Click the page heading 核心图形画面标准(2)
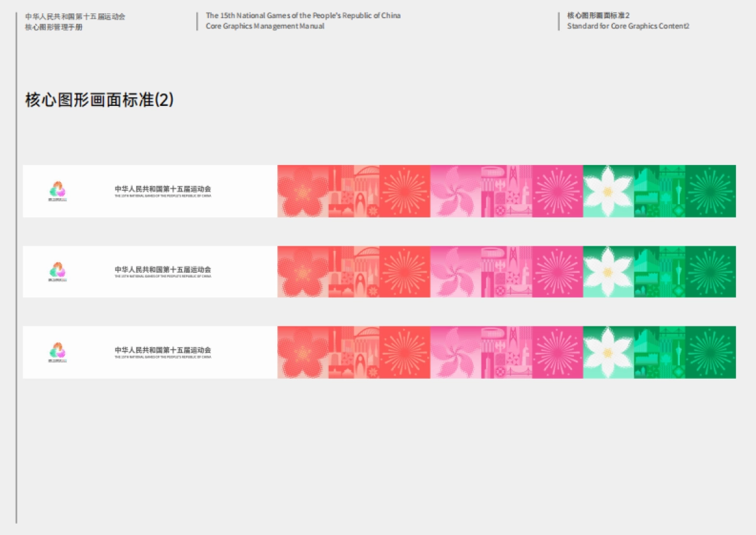Image resolution: width=756 pixels, height=535 pixels. coord(100,100)
